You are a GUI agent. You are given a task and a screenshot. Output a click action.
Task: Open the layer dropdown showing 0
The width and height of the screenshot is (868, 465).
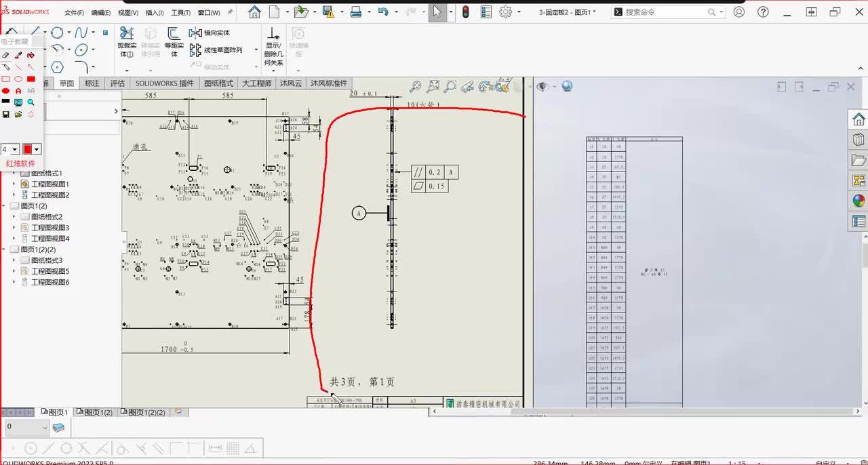45,427
